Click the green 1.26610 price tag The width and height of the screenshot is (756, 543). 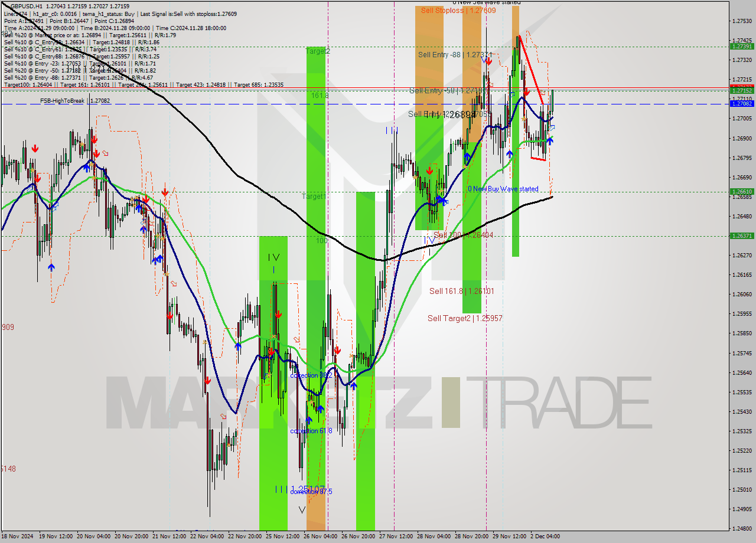click(x=741, y=192)
